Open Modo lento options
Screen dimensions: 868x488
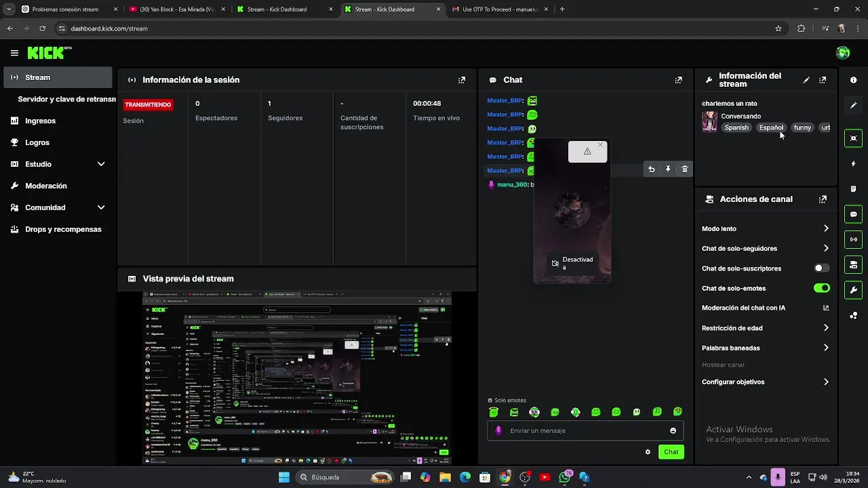pos(766,228)
